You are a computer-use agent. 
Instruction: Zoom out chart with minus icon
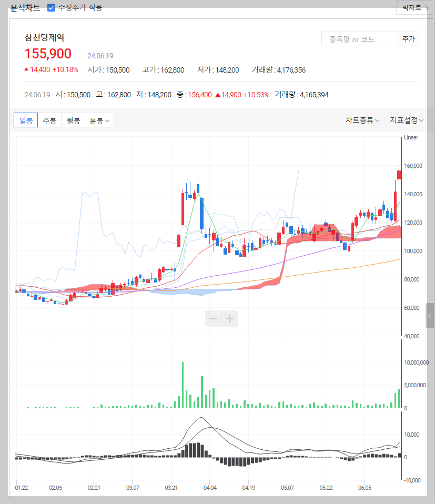[214, 318]
